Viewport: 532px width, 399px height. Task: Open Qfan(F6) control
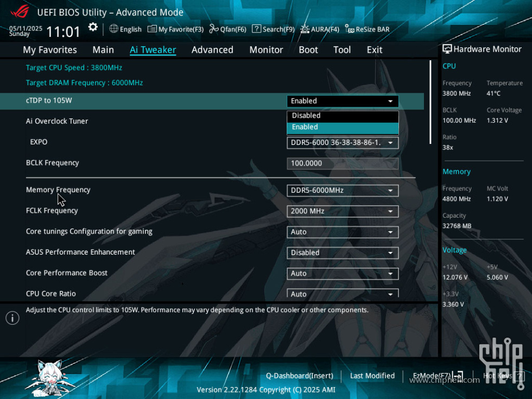point(233,29)
